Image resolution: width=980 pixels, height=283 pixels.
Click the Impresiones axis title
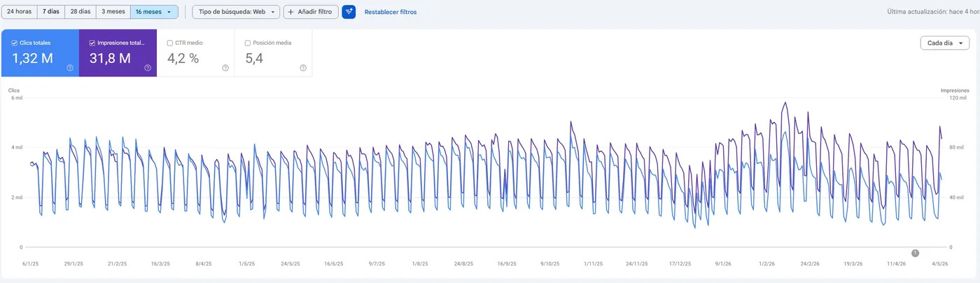point(955,90)
